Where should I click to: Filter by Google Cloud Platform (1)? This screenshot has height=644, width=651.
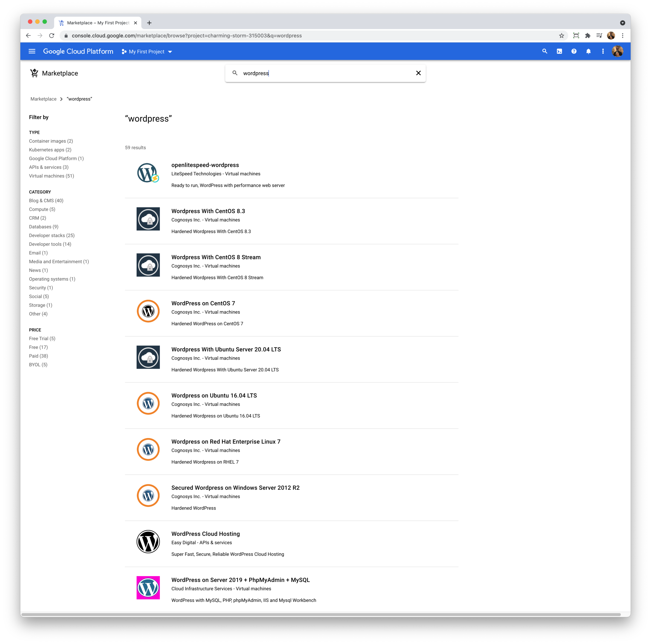click(56, 158)
